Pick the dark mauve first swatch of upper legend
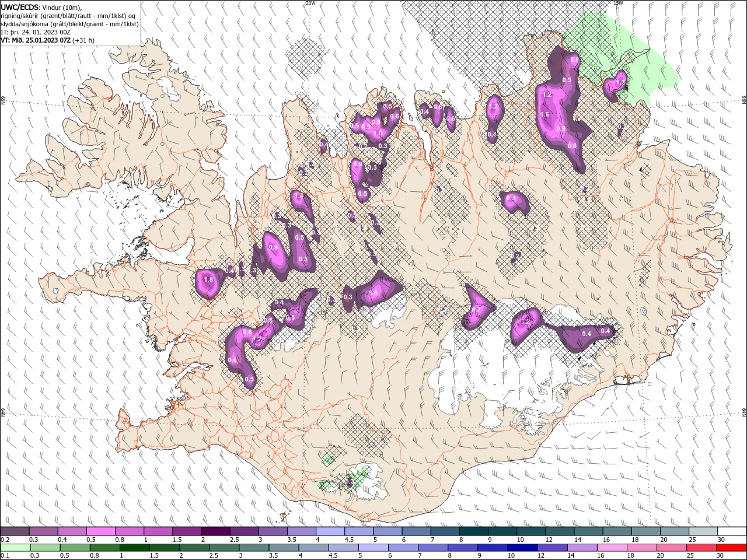This screenshot has height=560, width=747. pos(15,531)
